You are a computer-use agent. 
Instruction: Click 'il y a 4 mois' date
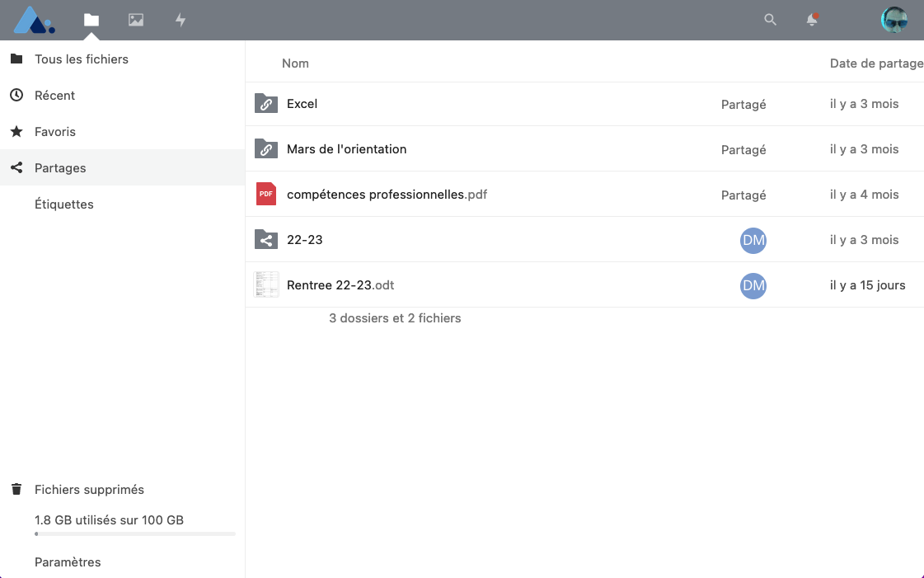tap(864, 195)
